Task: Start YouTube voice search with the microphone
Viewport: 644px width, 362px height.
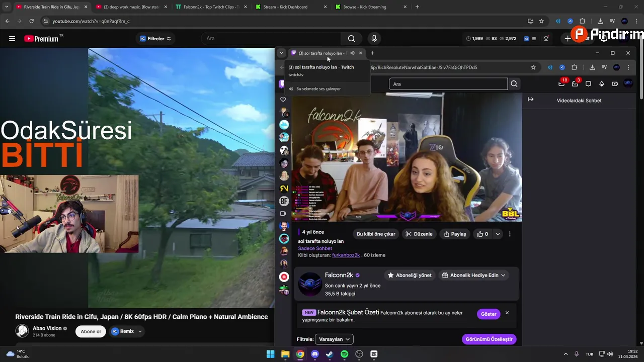Action: [x=374, y=39]
